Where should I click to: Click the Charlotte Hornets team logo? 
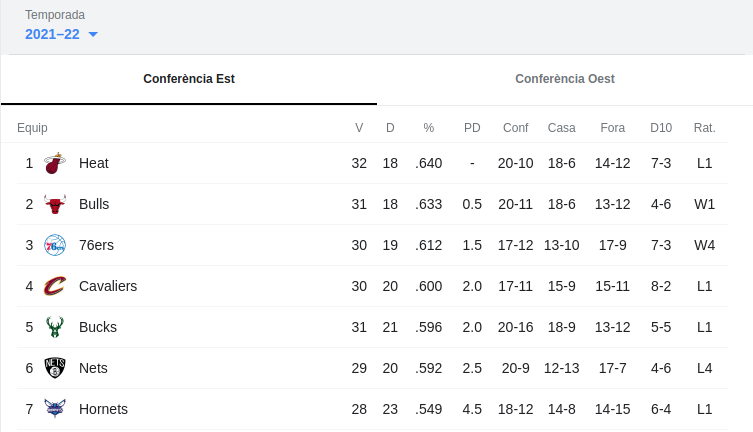pyautogui.click(x=55, y=409)
